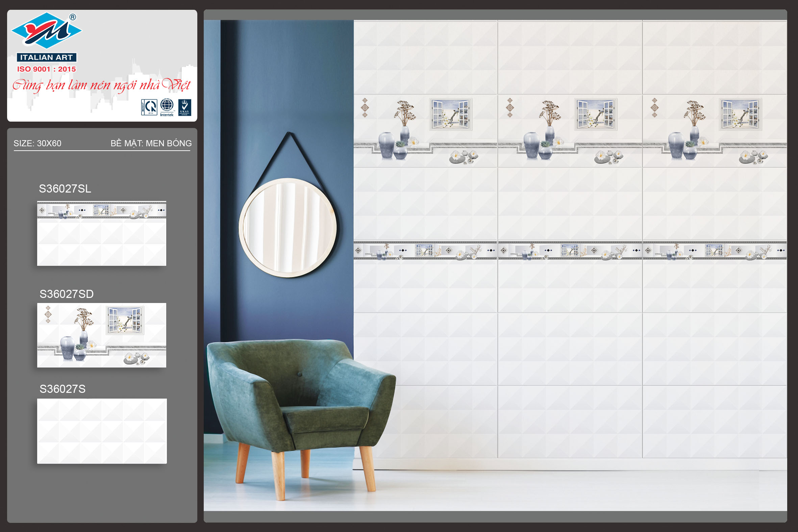Click the registered trademark symbol by logo
The width and height of the screenshot is (798, 532).
point(73,17)
